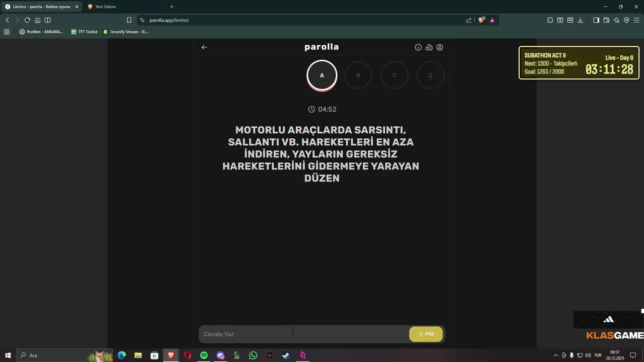Go back using the parolla back arrow
644x362 pixels.
tap(204, 47)
